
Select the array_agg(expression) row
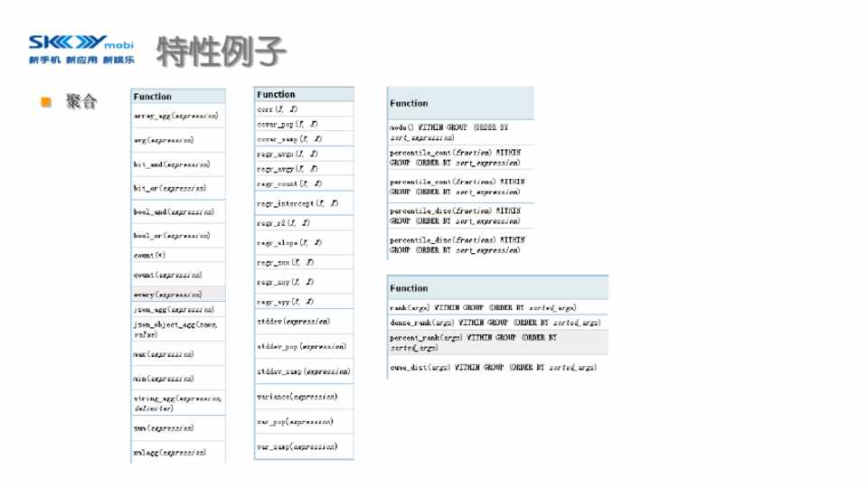(x=177, y=117)
